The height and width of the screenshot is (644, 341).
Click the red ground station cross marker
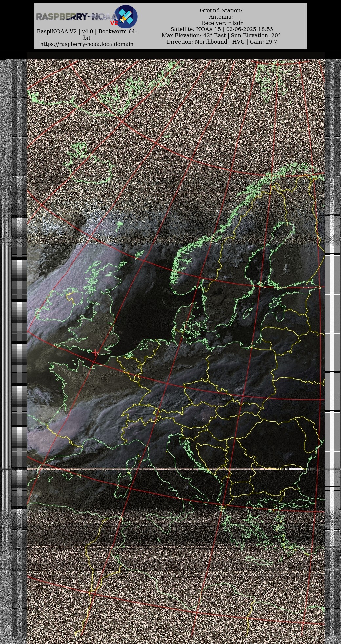(95, 353)
